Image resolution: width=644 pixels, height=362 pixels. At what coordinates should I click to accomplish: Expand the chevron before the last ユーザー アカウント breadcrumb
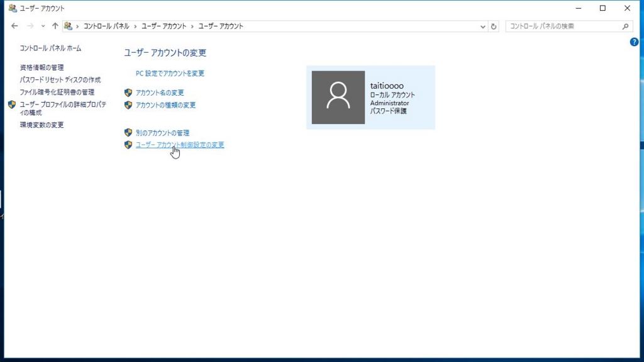192,26
